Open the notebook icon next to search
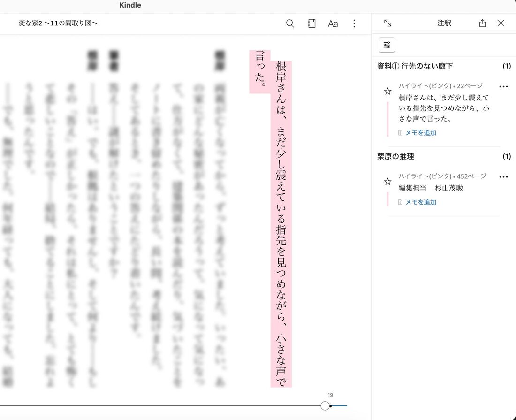This screenshot has width=516, height=420. [311, 23]
